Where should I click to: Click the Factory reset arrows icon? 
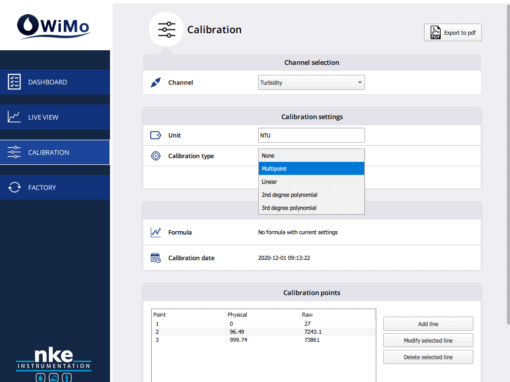pos(14,187)
